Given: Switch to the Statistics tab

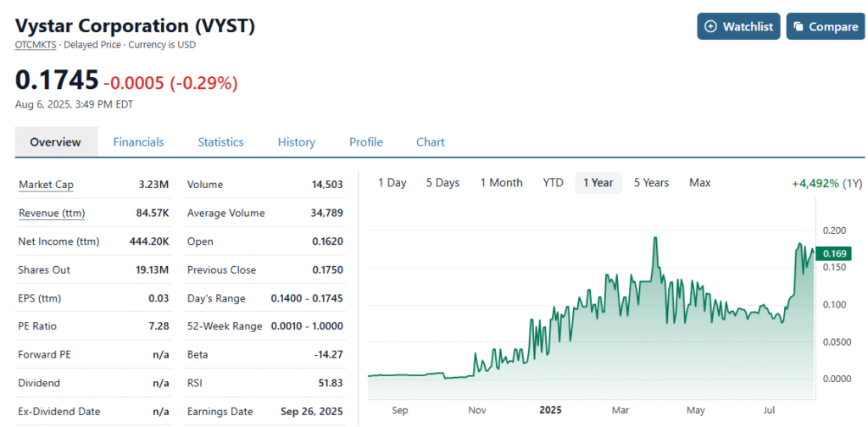Looking at the screenshot, I should pyautogui.click(x=221, y=142).
